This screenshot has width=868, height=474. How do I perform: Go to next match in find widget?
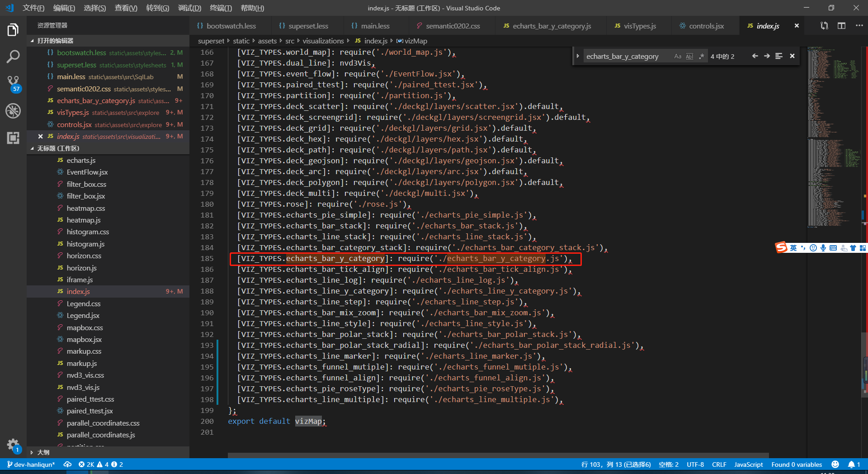point(767,56)
